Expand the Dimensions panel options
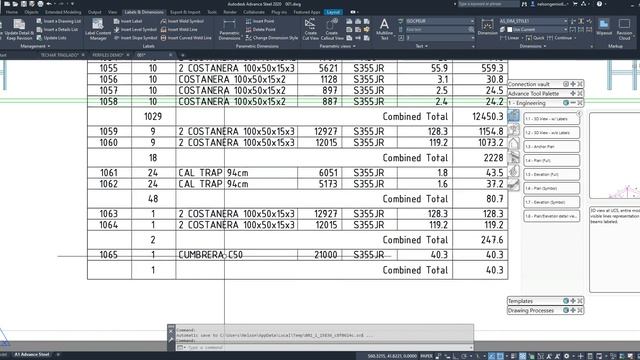This screenshot has width=640, height=360. (533, 46)
